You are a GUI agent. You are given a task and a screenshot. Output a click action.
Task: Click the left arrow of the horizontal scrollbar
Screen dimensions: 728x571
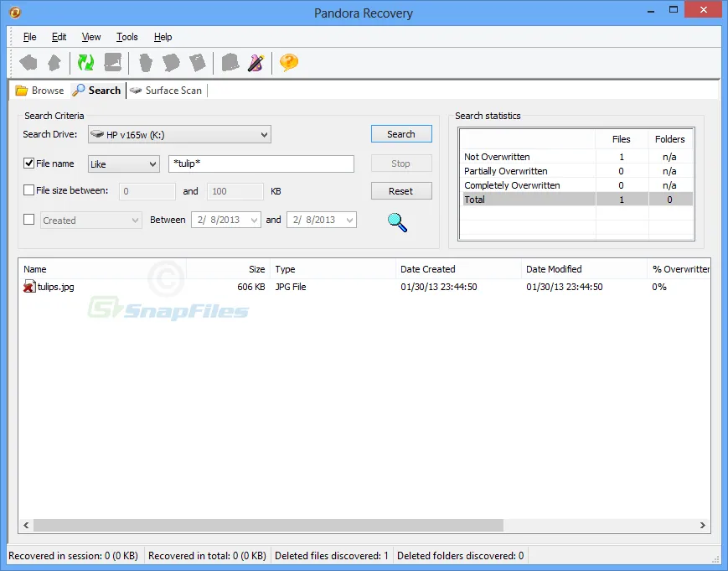click(26, 525)
